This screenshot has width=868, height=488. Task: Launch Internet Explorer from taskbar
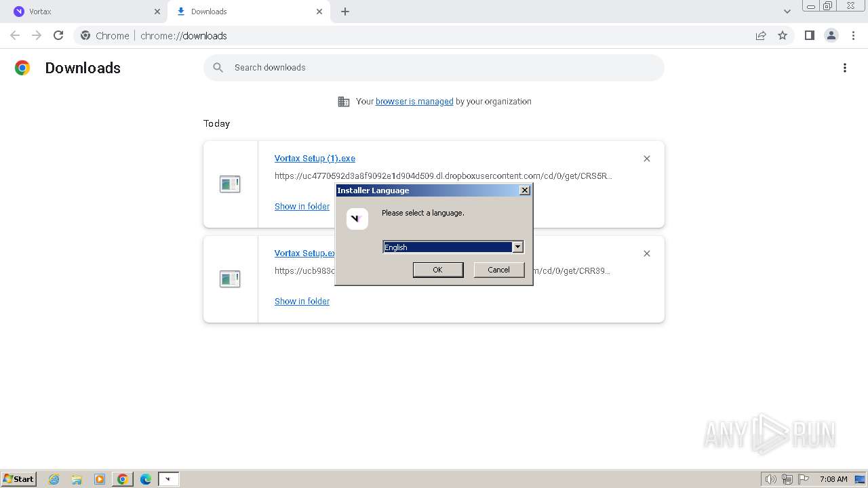coord(54,479)
